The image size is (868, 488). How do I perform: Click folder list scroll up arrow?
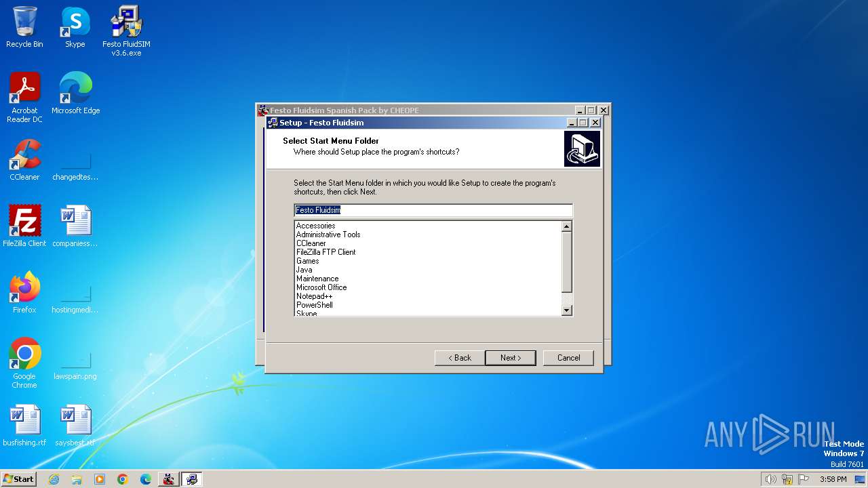click(567, 226)
